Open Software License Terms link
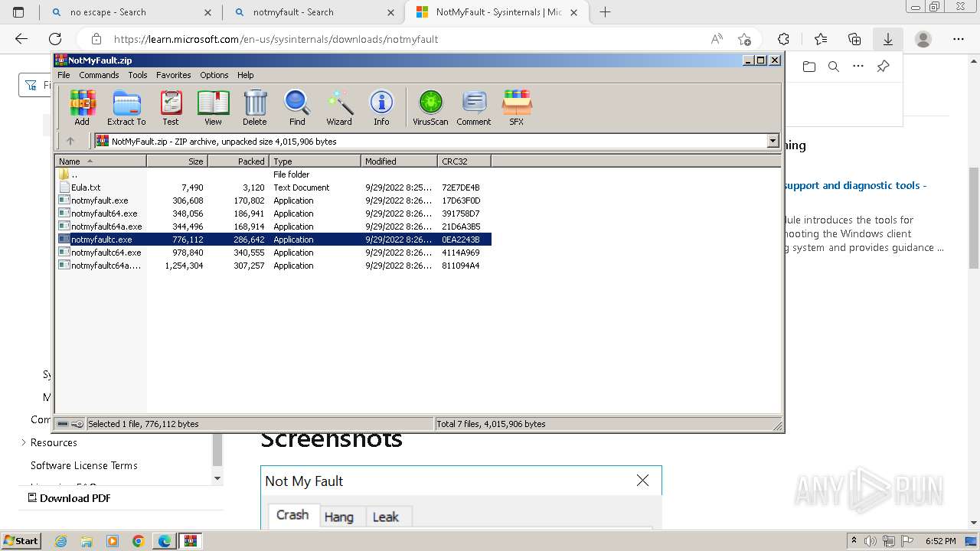 [84, 465]
